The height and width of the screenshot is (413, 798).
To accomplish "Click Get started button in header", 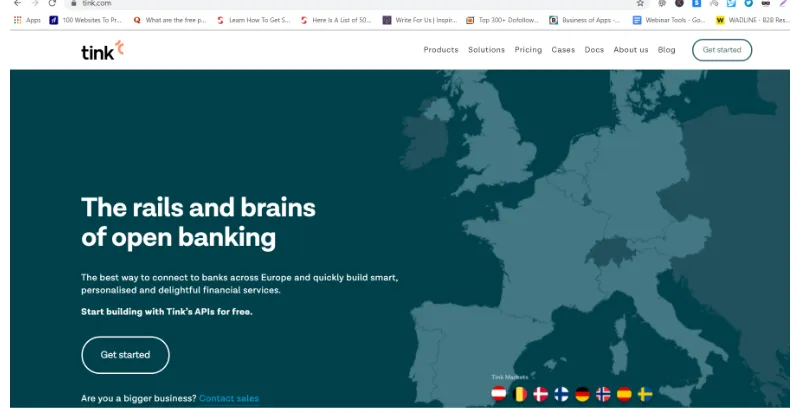I will tap(722, 50).
